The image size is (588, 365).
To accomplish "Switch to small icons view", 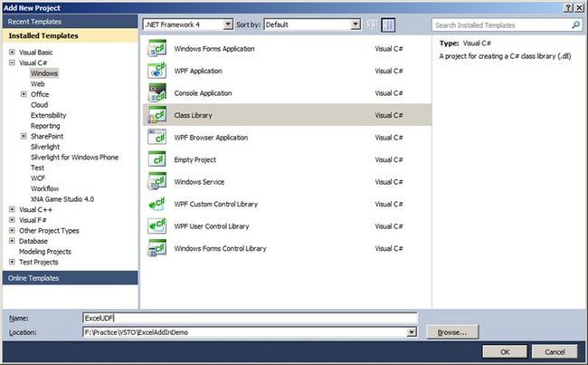I will click(x=372, y=24).
